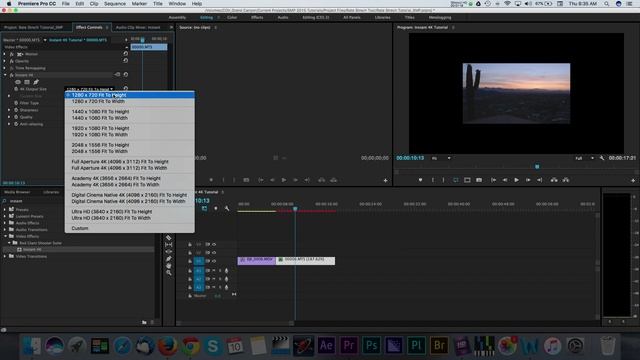Toggle lock on A1 audio track
This screenshot has width=640, height=360.
click(x=190, y=271)
